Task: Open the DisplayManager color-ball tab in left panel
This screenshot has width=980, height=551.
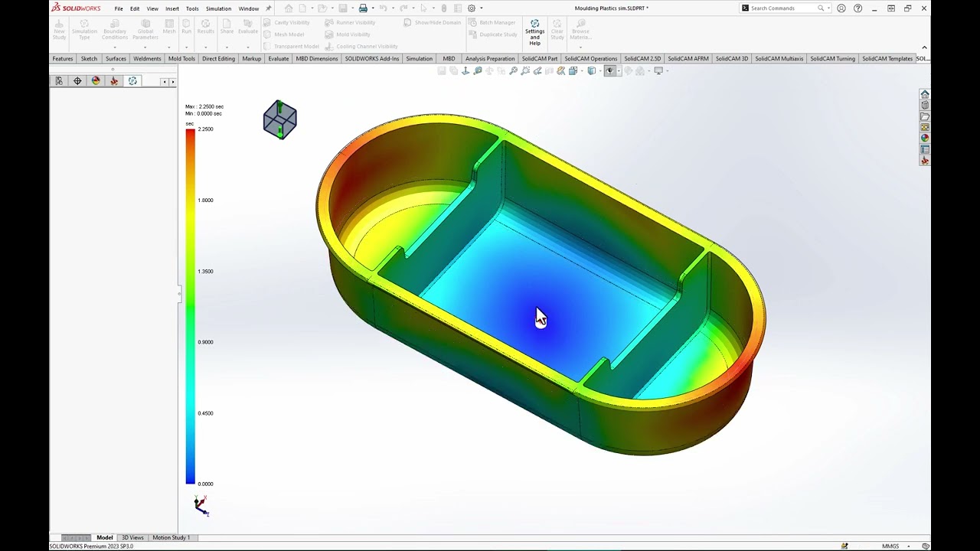Action: 96,81
